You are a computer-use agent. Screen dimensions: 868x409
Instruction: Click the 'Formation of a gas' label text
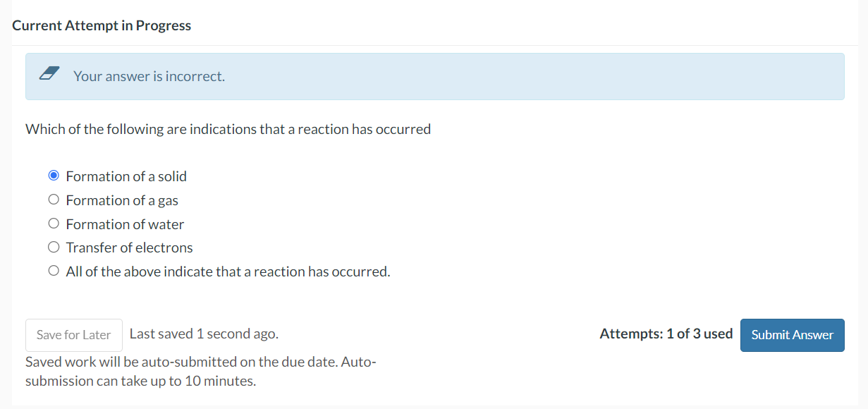122,200
